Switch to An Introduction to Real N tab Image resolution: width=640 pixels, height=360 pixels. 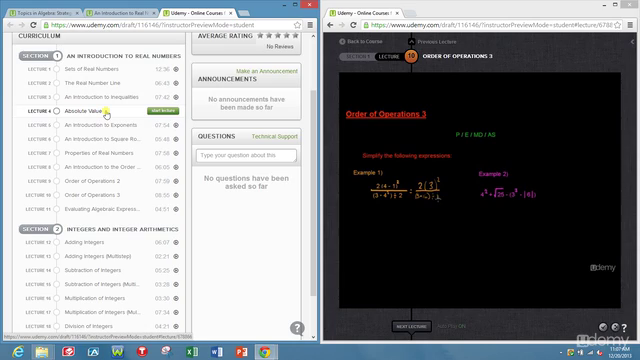pyautogui.click(x=121, y=13)
